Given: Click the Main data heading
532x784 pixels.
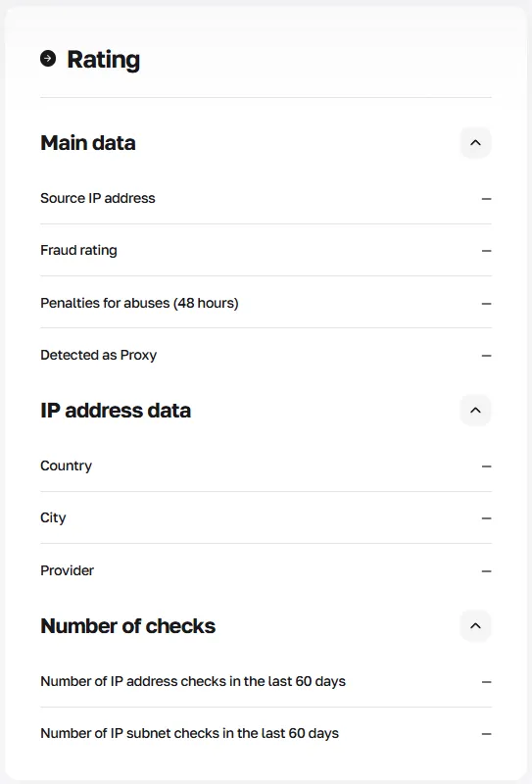Looking at the screenshot, I should [x=88, y=143].
